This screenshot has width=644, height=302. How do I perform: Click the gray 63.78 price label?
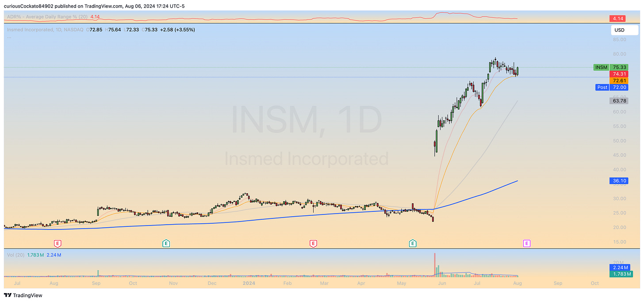tap(618, 101)
